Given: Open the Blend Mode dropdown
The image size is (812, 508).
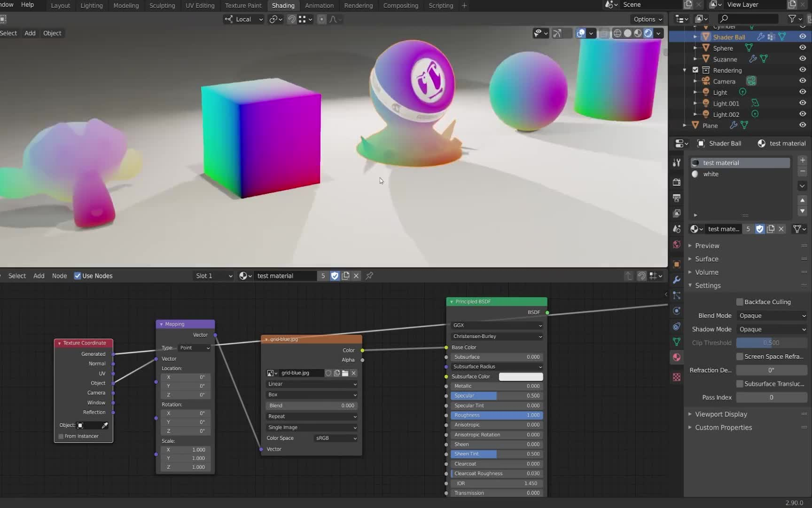Looking at the screenshot, I should point(772,316).
